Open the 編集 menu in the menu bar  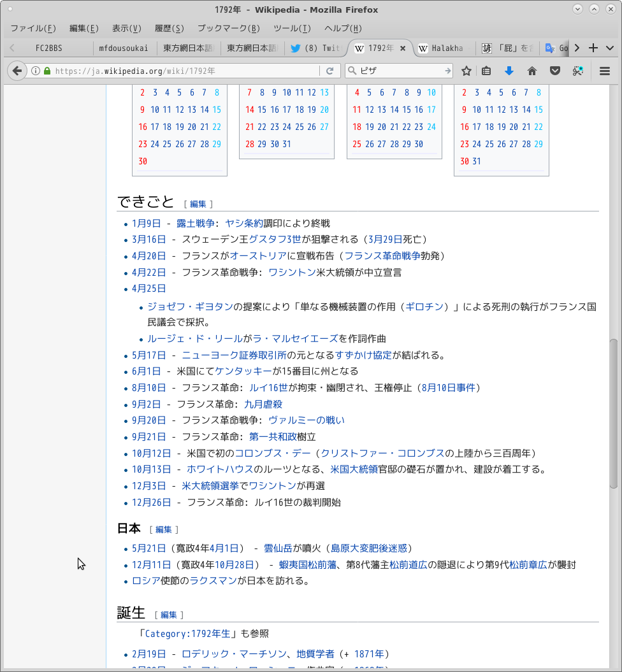click(84, 28)
